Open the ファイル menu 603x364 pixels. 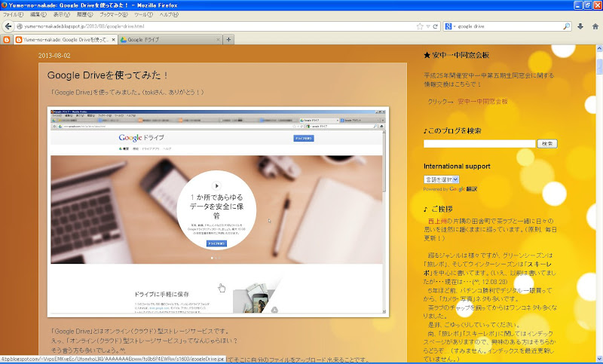point(13,14)
